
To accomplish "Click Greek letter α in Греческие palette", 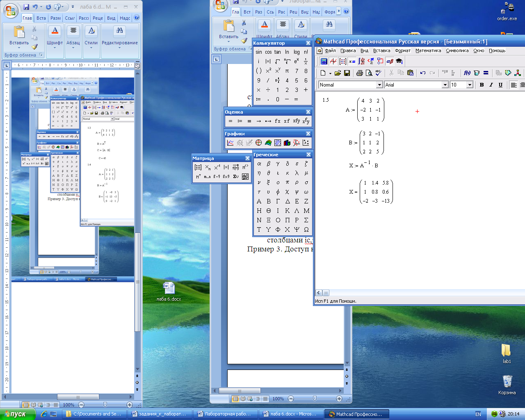I will click(x=259, y=164).
